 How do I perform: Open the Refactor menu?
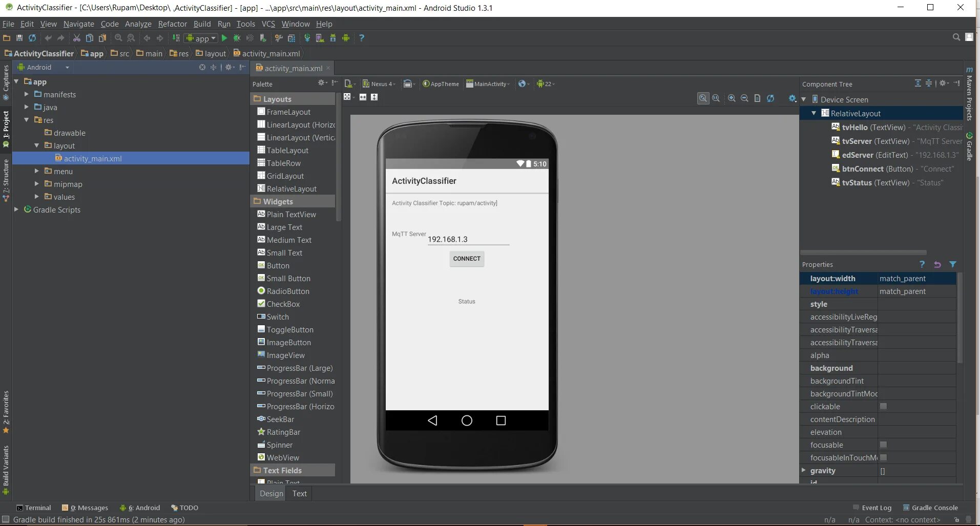coord(173,24)
